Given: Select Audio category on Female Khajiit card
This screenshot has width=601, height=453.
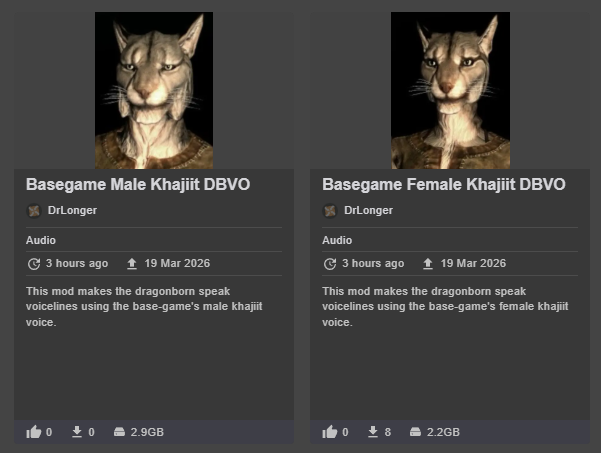Looking at the screenshot, I should click(337, 240).
